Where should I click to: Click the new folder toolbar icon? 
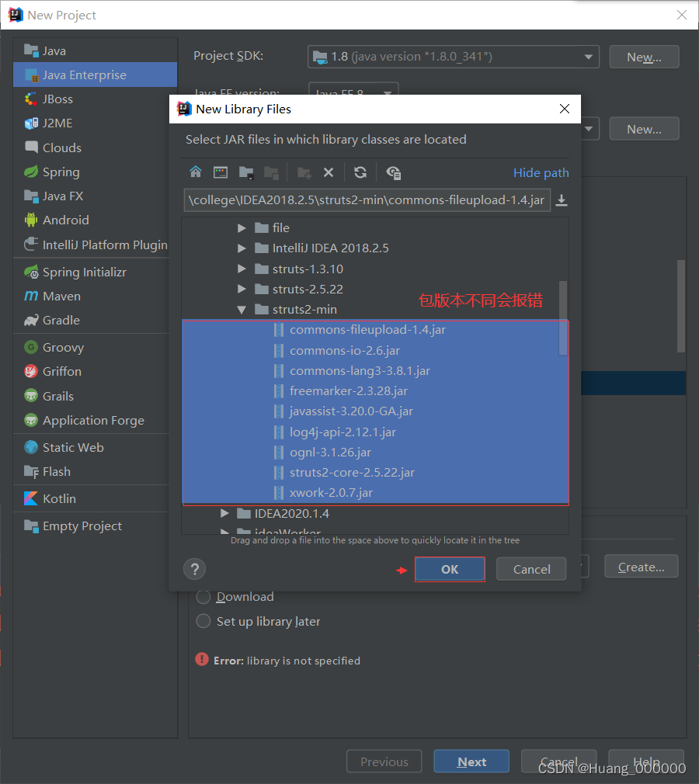click(x=304, y=172)
